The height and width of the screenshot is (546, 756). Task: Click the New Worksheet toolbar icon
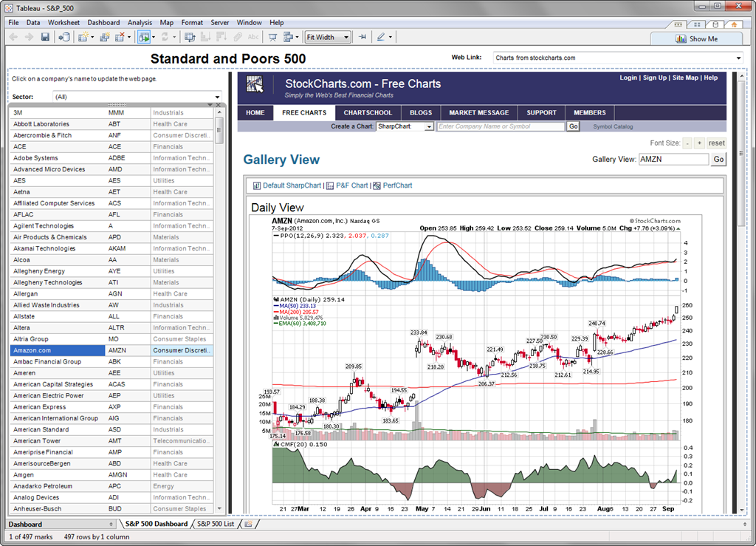click(83, 37)
